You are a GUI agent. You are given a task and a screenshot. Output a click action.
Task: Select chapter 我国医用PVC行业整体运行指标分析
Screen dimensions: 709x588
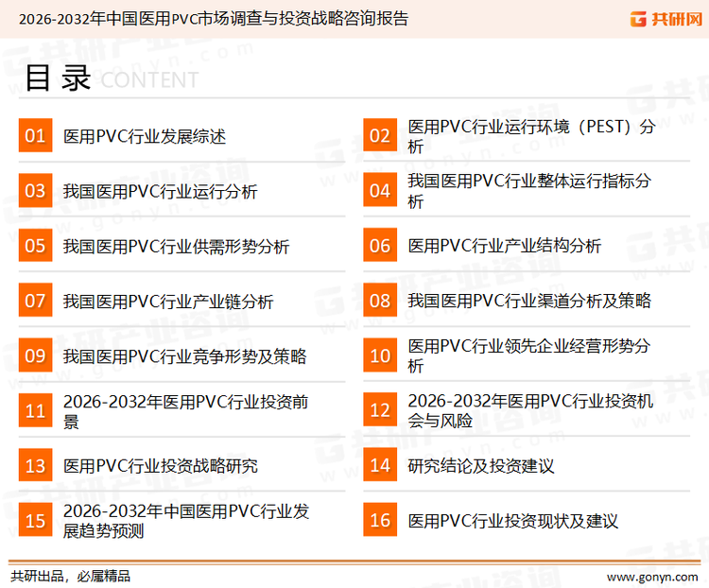(x=529, y=191)
